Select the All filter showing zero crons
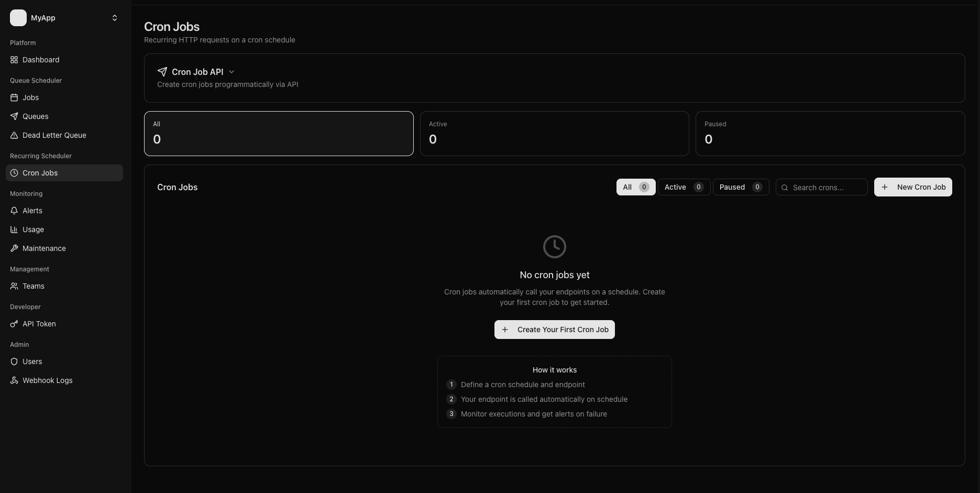This screenshot has width=980, height=493. [x=635, y=187]
